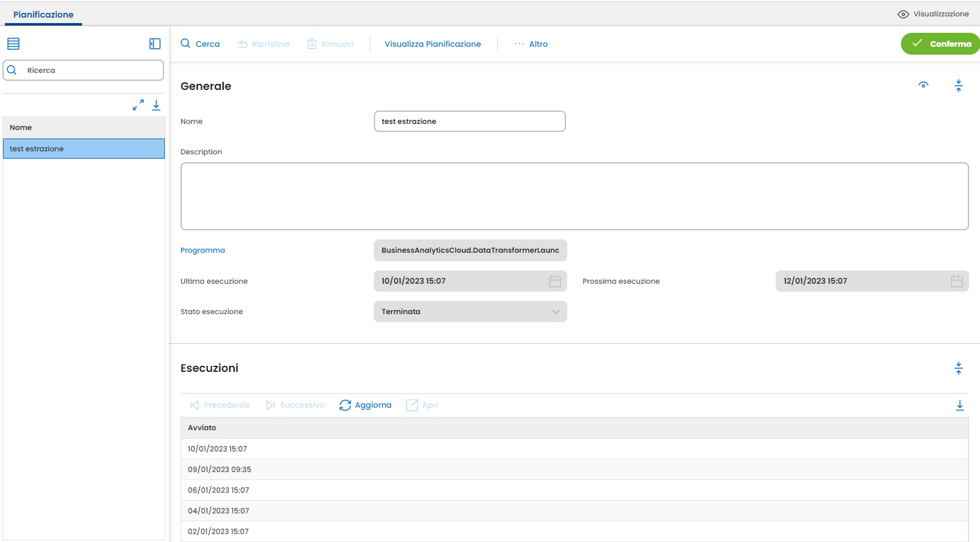Open the Altro menu
The height and width of the screenshot is (542, 980).
click(x=531, y=44)
